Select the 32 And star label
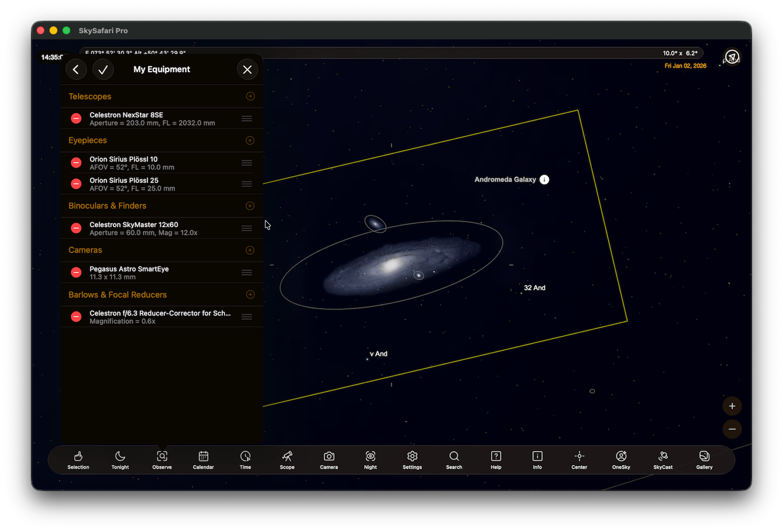Viewport: 783px width, 532px height. point(535,288)
